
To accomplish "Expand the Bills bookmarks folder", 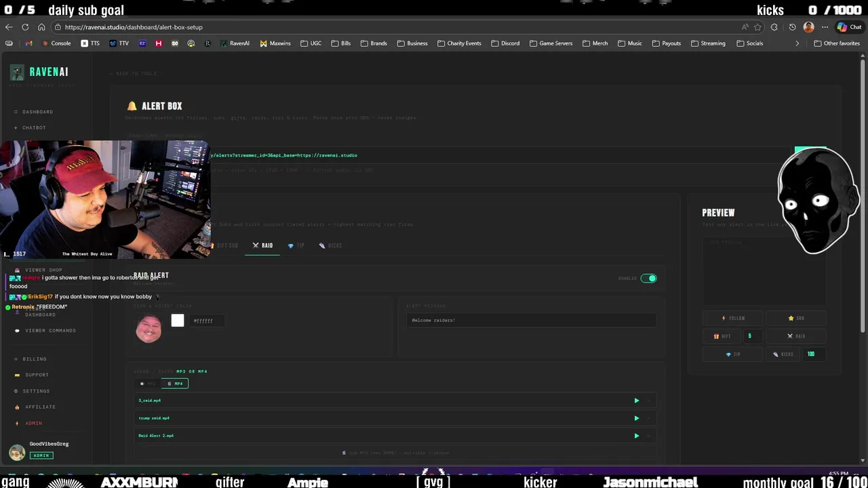I will tap(341, 43).
